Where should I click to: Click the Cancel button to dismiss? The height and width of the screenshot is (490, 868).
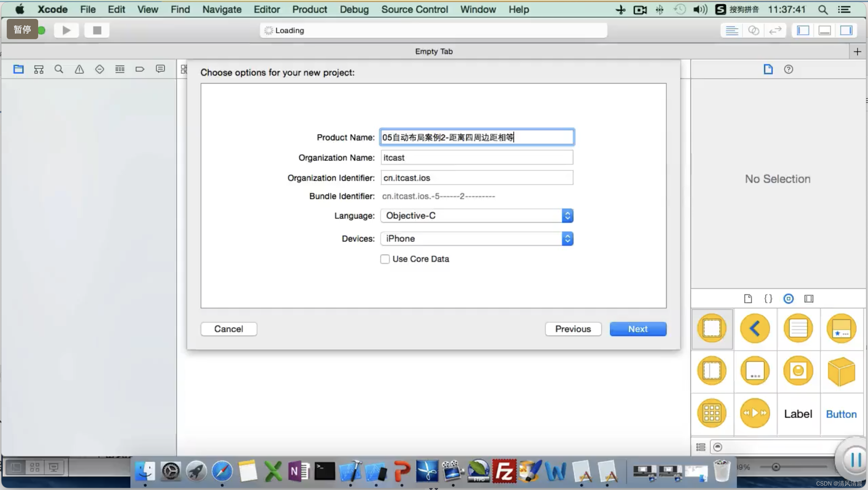(x=228, y=329)
